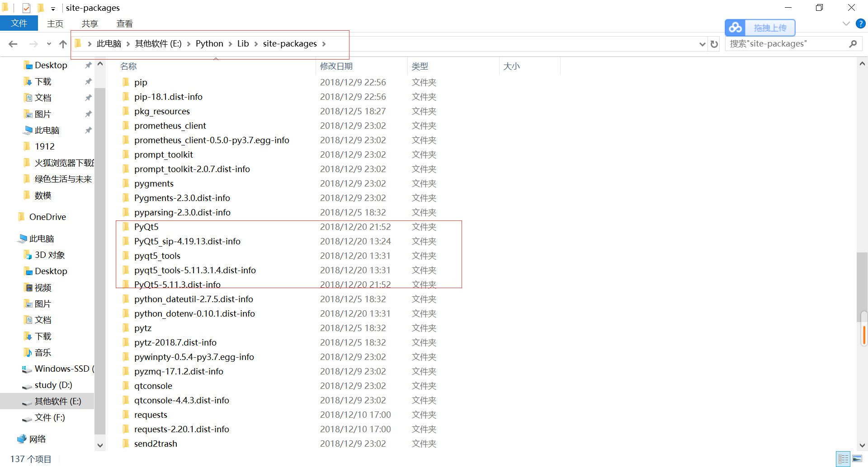Open the 共享 ribbon tab
This screenshot has height=467, width=868.
90,23
